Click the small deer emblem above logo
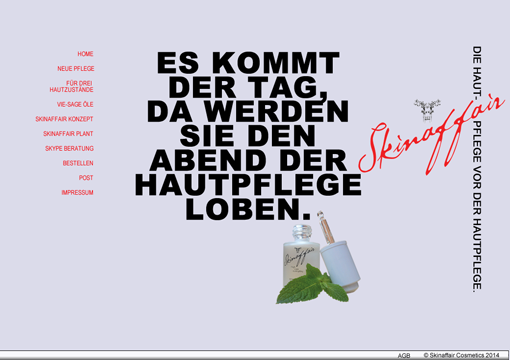 427,110
